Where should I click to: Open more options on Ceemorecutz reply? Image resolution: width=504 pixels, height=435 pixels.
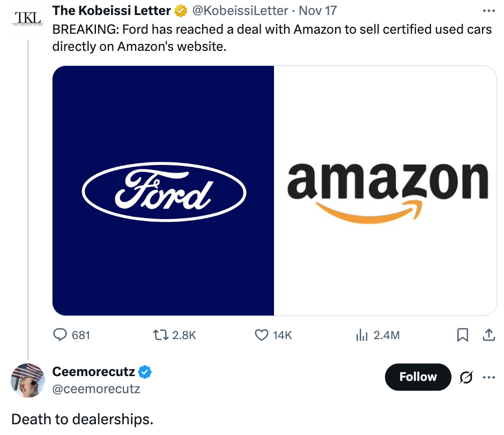pos(489,377)
